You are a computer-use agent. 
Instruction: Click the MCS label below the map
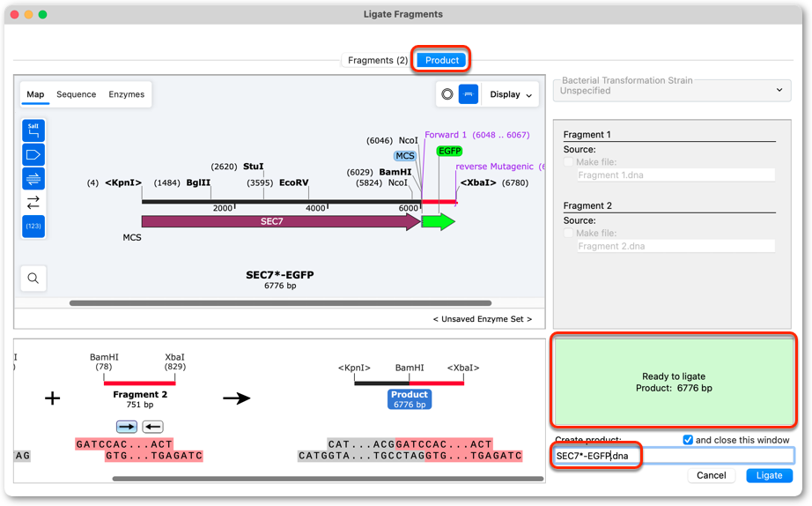click(131, 237)
